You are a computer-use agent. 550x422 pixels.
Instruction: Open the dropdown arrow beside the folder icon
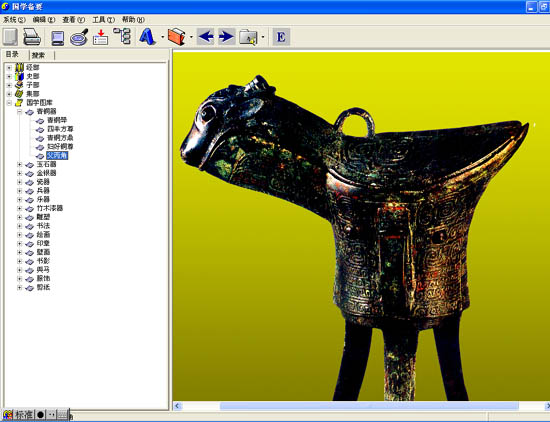[263, 37]
